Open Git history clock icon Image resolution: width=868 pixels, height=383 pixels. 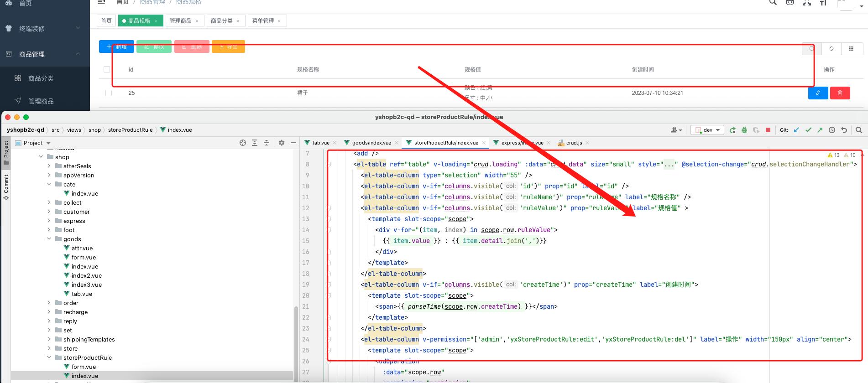click(832, 130)
